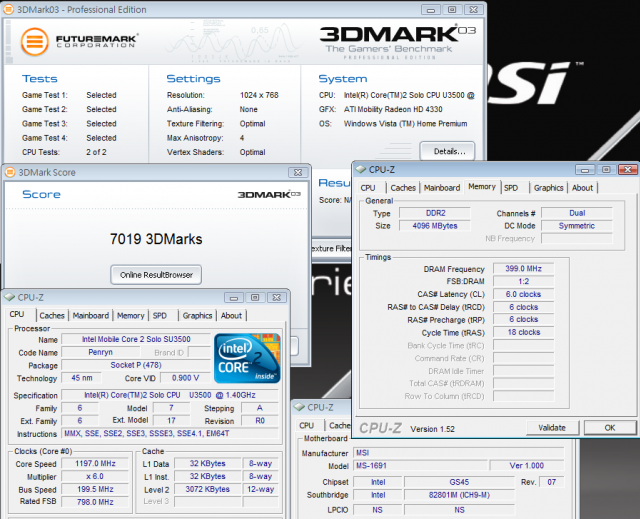Click the front-left CPU-Z window title icon
The image size is (640, 519).
click(9, 297)
